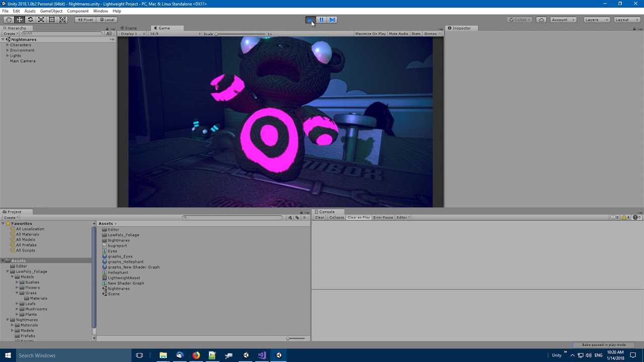The width and height of the screenshot is (644, 362).
Task: Toggle console Collapse option
Action: [x=337, y=217]
